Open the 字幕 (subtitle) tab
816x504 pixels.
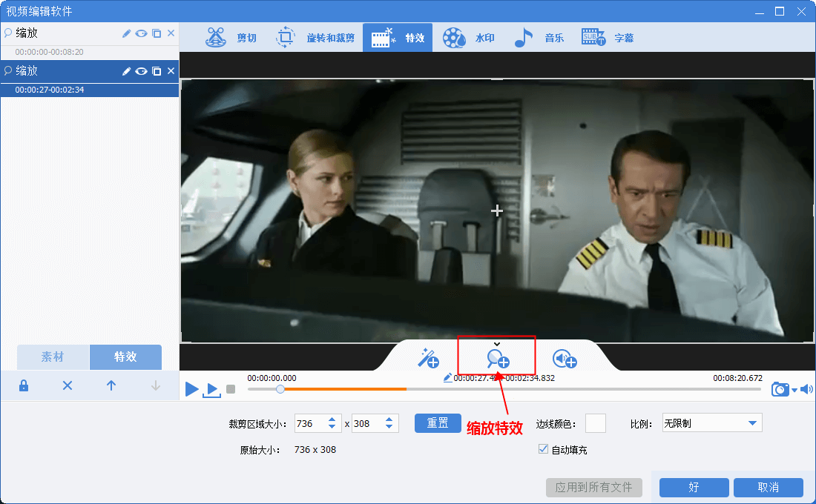(608, 38)
